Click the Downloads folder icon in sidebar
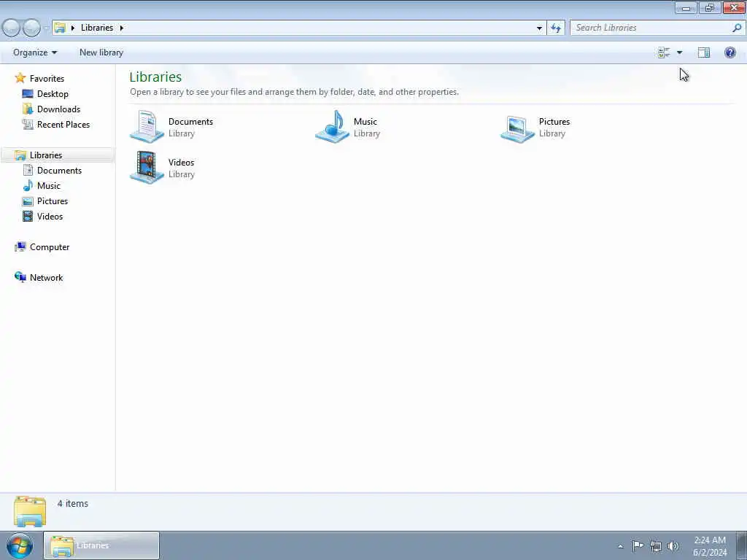This screenshot has height=560, width=747. click(28, 109)
